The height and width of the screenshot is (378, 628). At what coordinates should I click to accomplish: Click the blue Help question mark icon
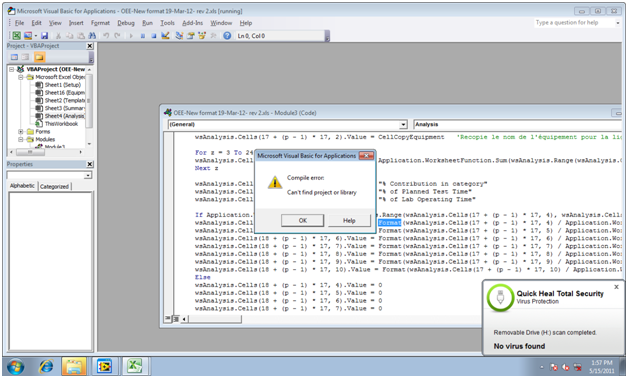[227, 36]
